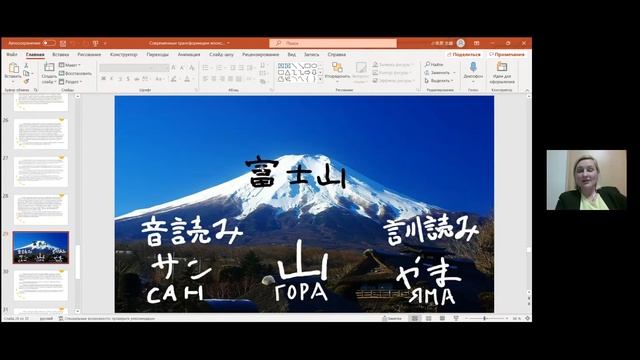Viewport: 640px width, 360px height.
Task: Open the Справка ribbon tab
Action: click(x=337, y=54)
